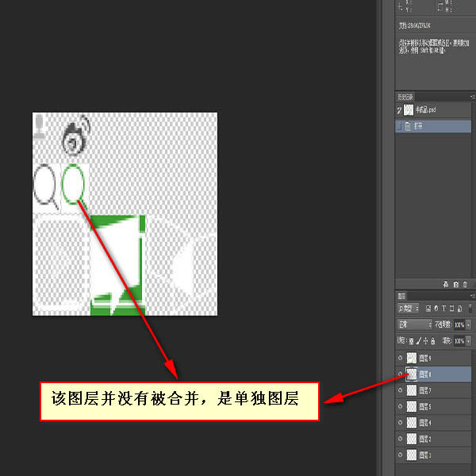Click the document icon in the 打开 history row
This screenshot has height=476, width=476.
(x=408, y=126)
